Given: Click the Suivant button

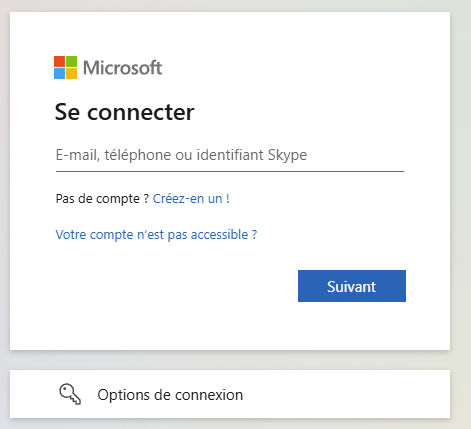Looking at the screenshot, I should point(352,286).
